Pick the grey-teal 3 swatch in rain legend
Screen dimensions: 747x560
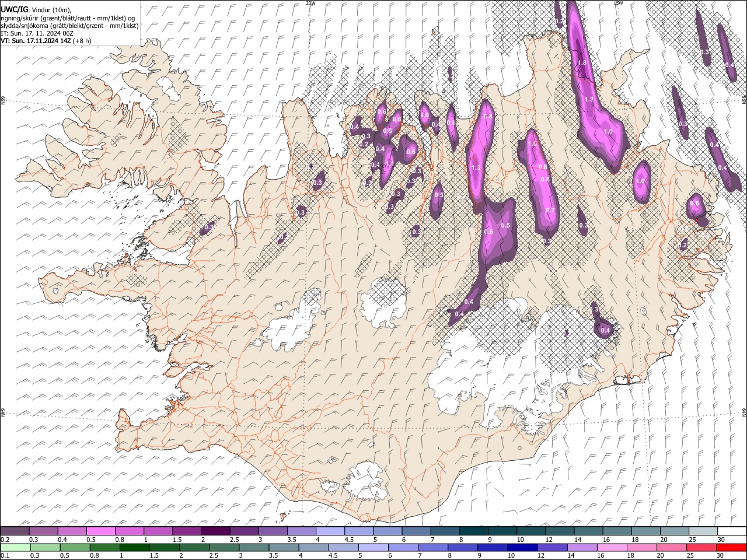254,548
